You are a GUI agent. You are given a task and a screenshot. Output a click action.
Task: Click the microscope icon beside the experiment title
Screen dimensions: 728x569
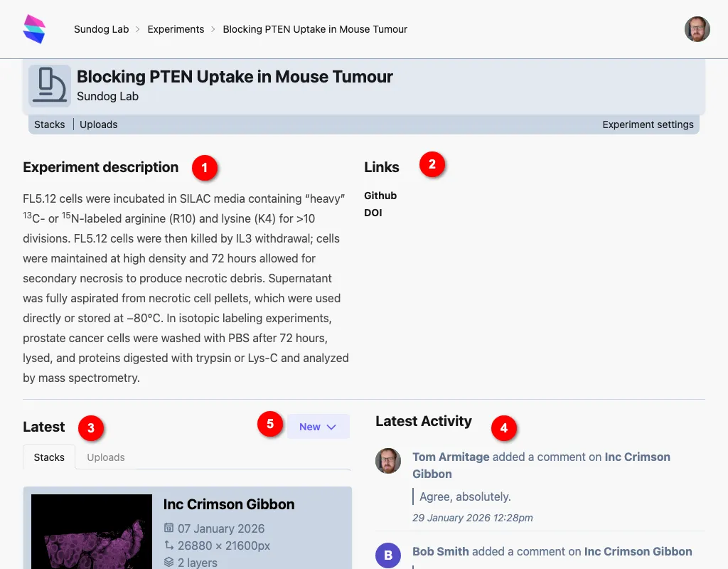click(x=48, y=85)
